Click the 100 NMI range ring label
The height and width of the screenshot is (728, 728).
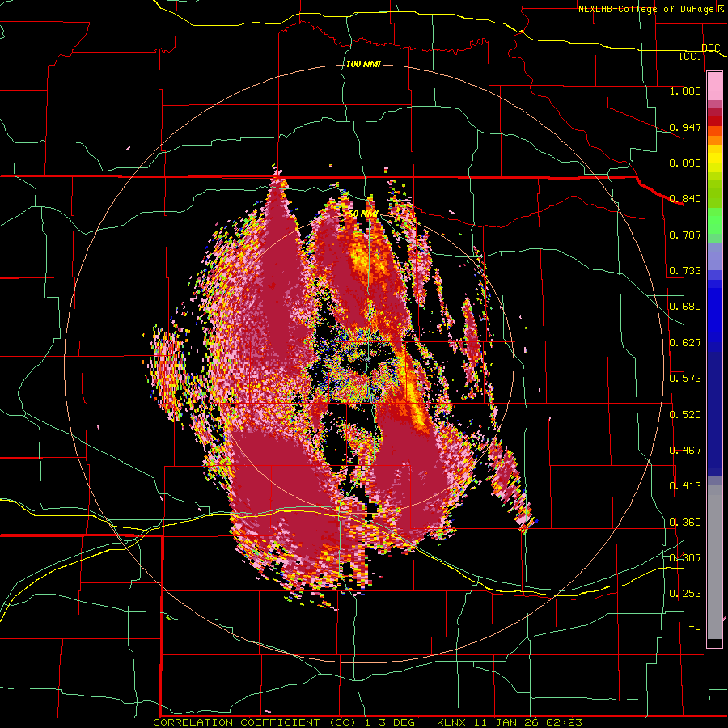click(363, 64)
